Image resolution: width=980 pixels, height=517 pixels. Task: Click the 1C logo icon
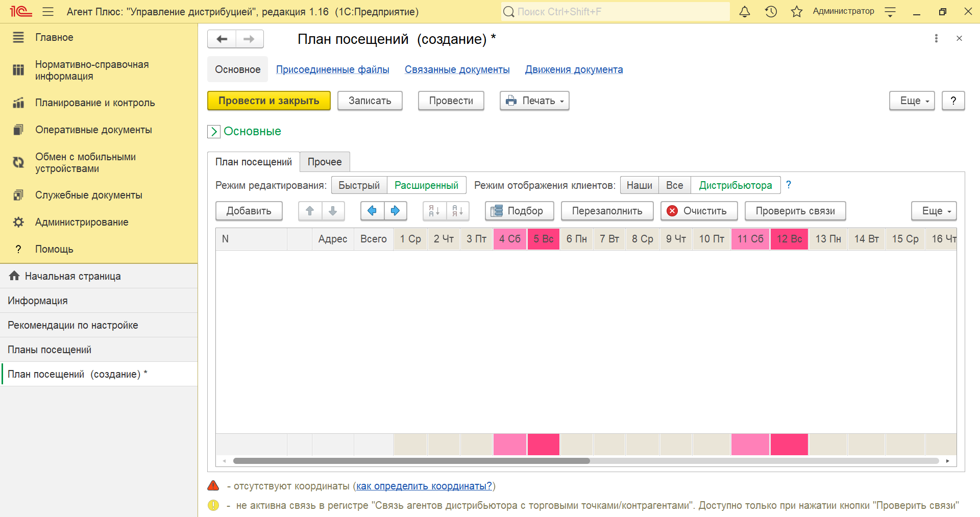tap(21, 12)
